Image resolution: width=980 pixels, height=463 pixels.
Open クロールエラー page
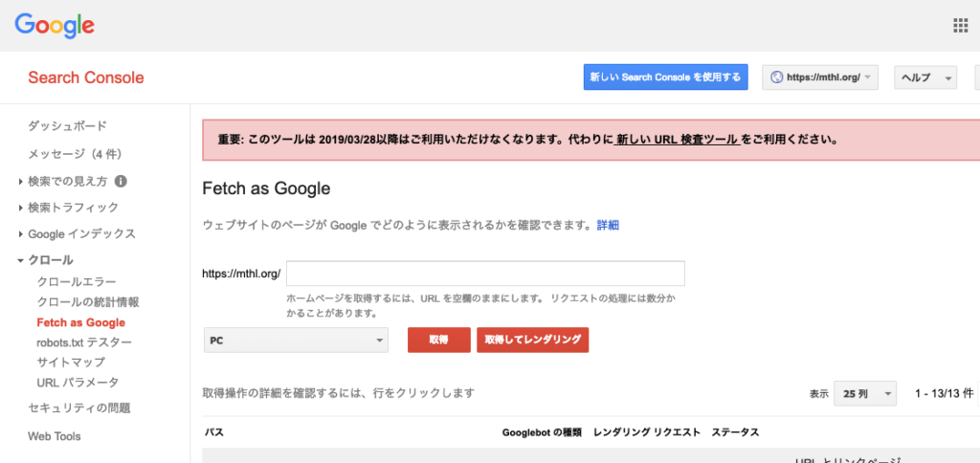point(77,282)
